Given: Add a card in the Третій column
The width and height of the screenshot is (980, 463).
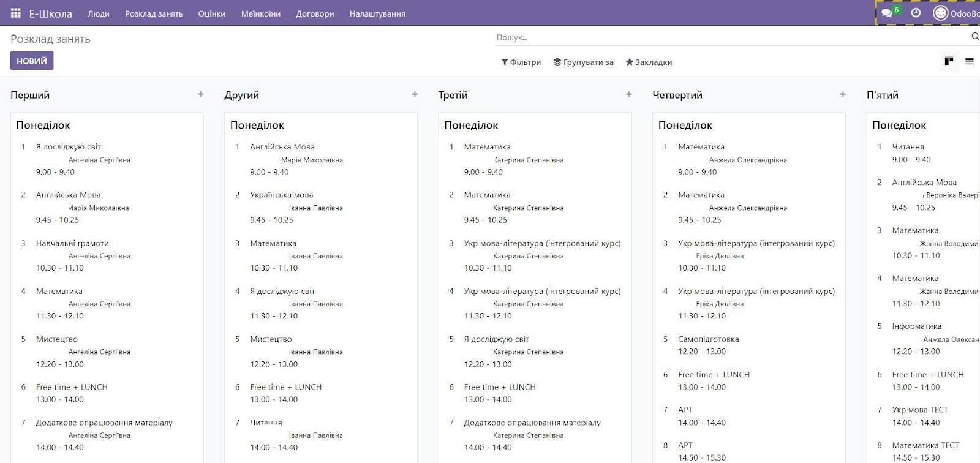Looking at the screenshot, I should tap(628, 94).
